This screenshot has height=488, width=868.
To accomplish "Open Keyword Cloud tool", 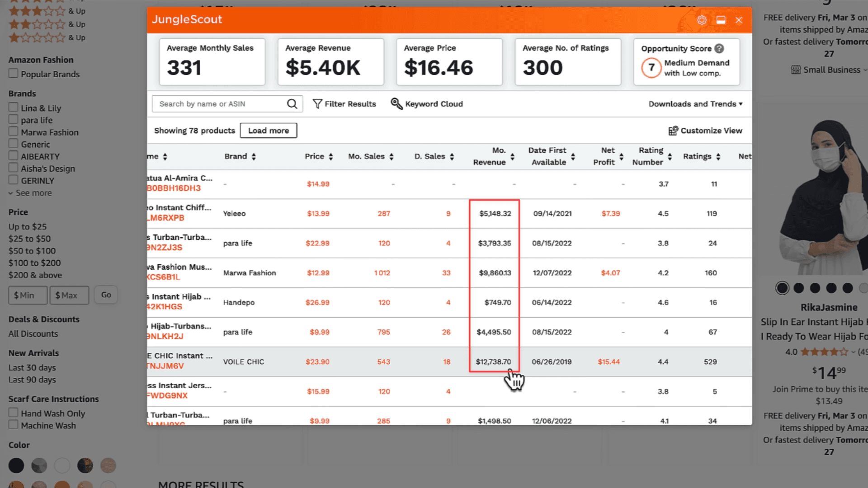I will [x=427, y=104].
